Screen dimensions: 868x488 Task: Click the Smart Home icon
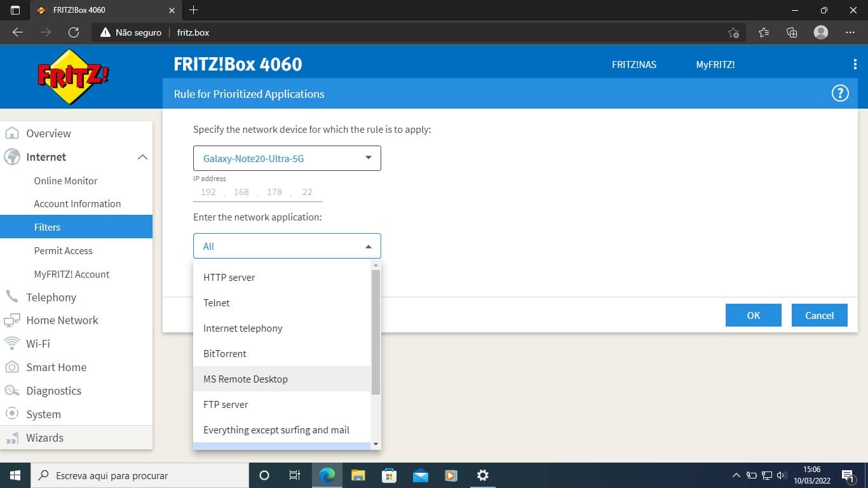pos(11,367)
